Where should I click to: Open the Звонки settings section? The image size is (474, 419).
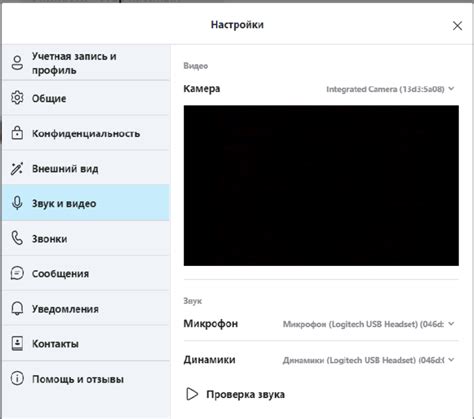click(86, 239)
